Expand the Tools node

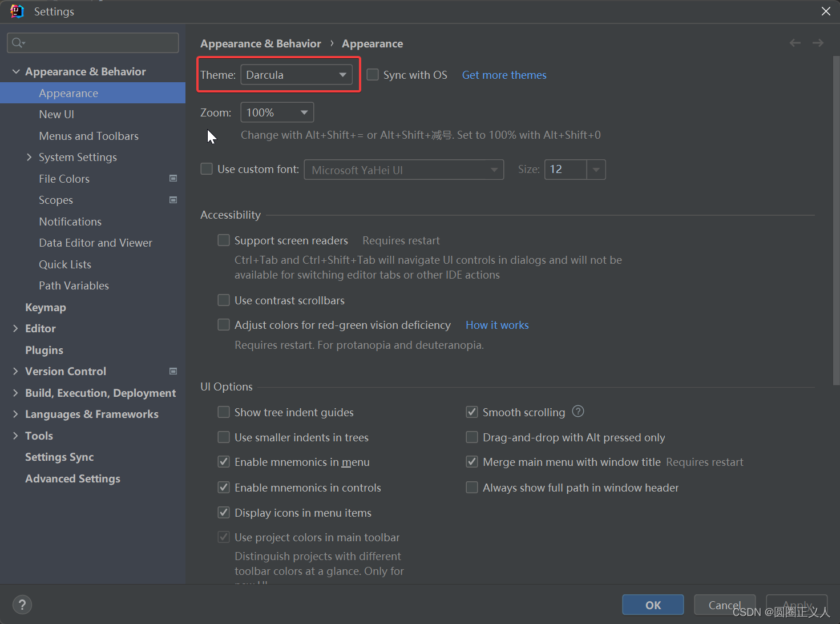[15, 436]
